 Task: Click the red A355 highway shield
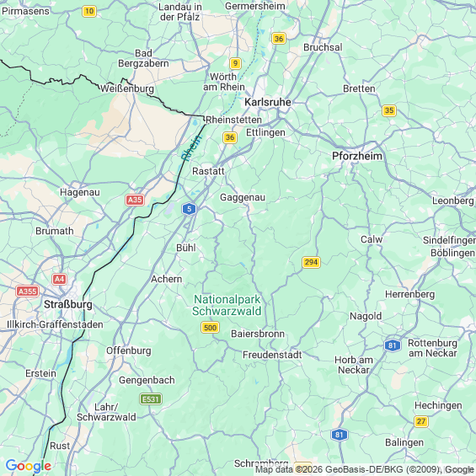point(27,291)
